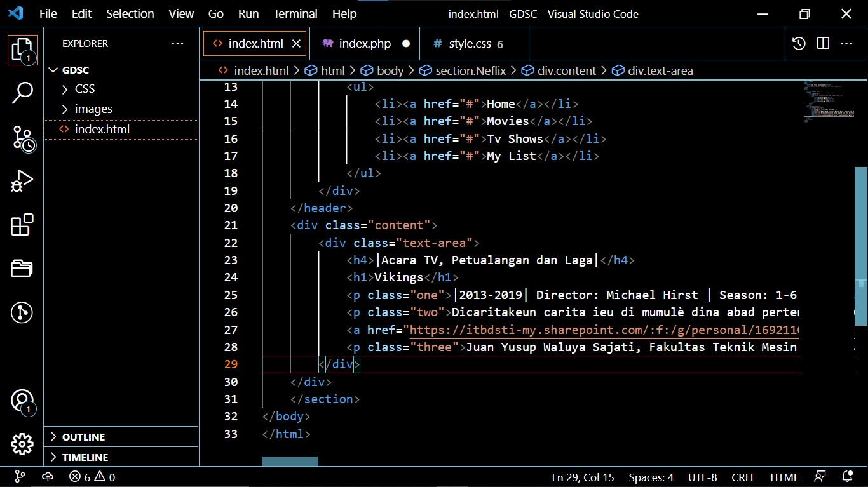The height and width of the screenshot is (487, 868).
Task: Collapse the GDSC root folder
Action: click(121, 70)
